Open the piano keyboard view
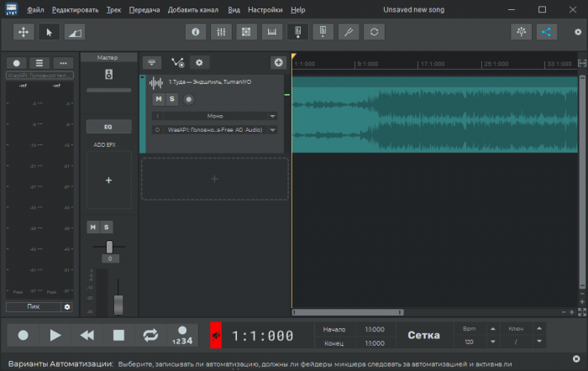Viewport: 588px width, 371px height. [x=272, y=32]
